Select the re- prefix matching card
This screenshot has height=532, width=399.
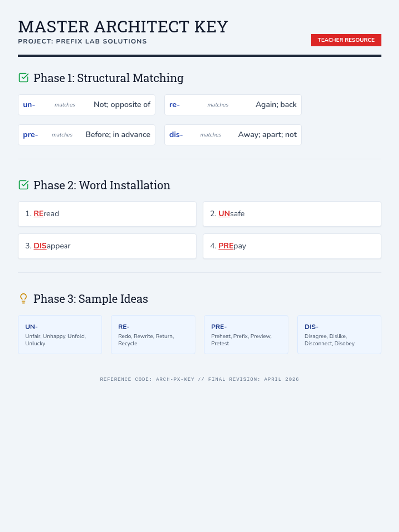(233, 105)
